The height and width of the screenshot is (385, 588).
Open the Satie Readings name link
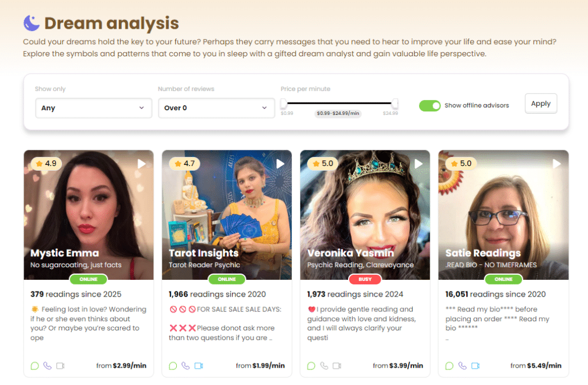click(x=482, y=253)
